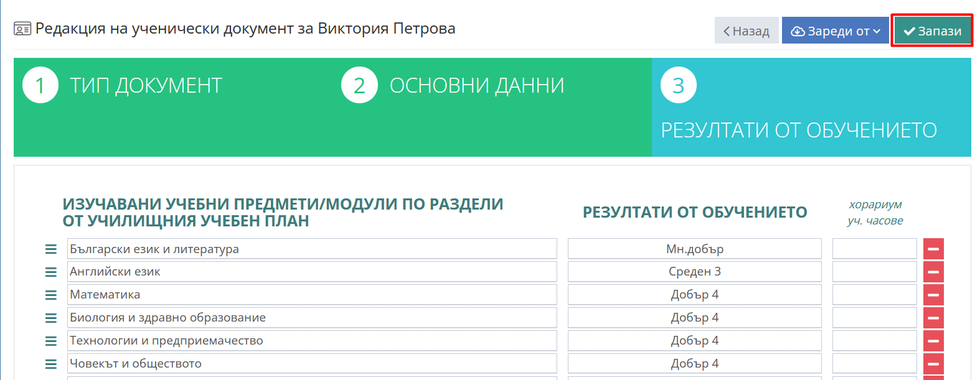
Task: Go back using the Назад button
Action: coord(747,30)
